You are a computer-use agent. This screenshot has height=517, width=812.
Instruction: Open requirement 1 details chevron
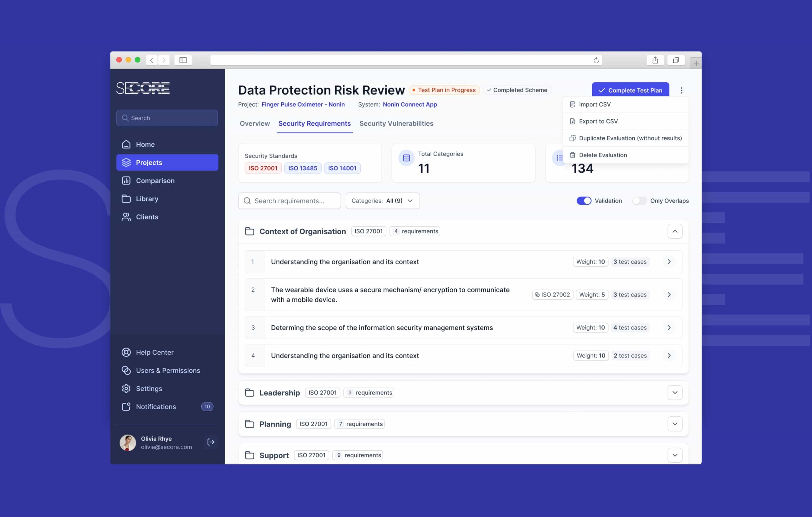click(x=669, y=262)
